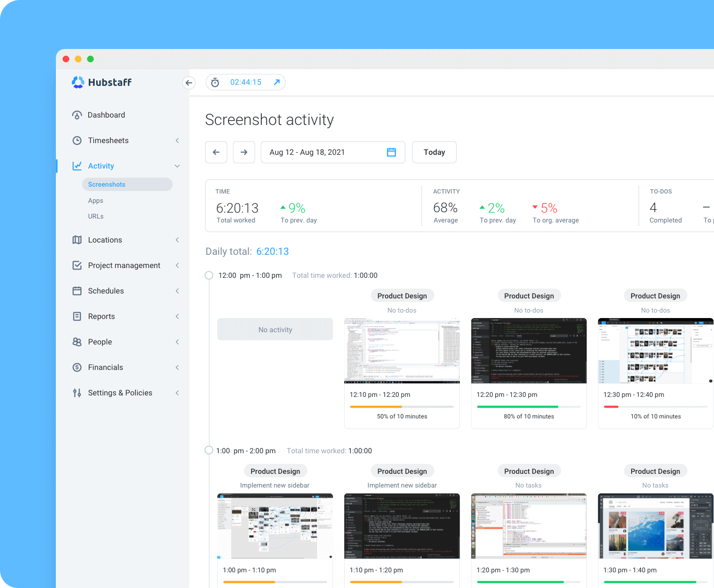This screenshot has width=714, height=588.
Task: Open the 1:10 pm - 1:20 pm screenshot thumbnail
Action: pyautogui.click(x=402, y=526)
